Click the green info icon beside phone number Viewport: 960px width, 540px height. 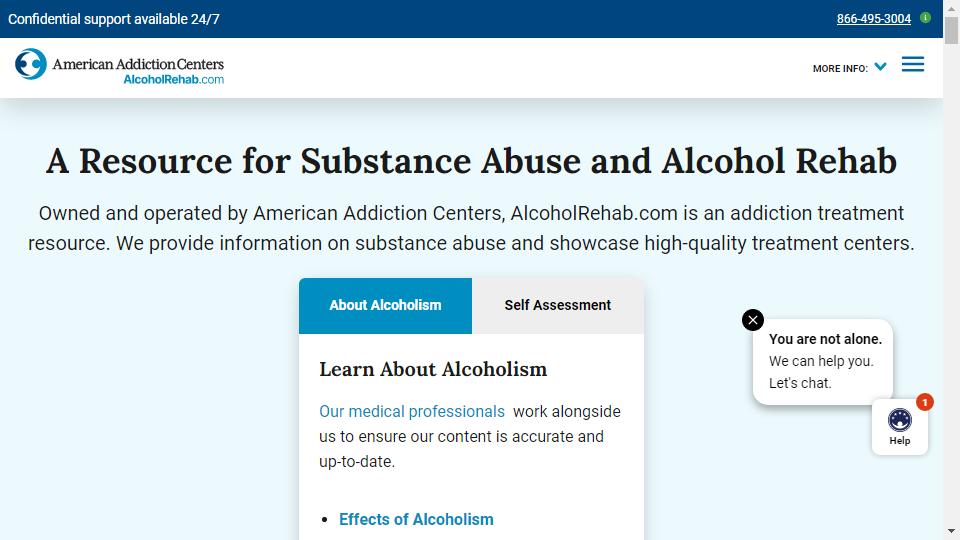[x=925, y=18]
